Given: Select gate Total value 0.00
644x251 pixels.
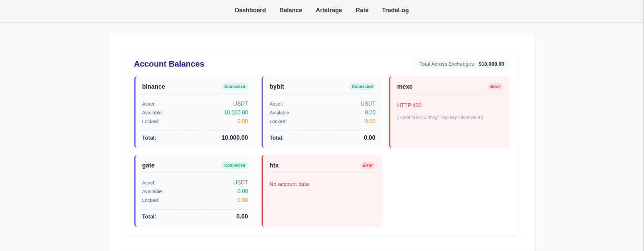Looking at the screenshot, I should point(242,217).
